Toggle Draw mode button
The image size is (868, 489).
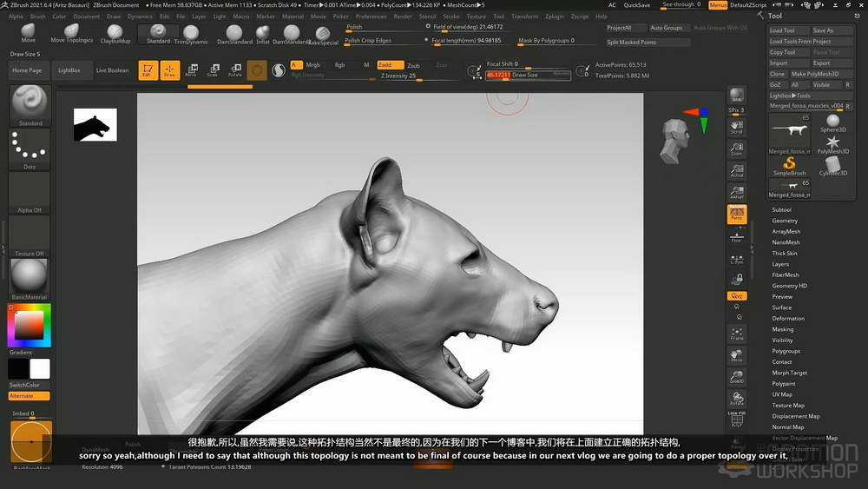tap(169, 70)
